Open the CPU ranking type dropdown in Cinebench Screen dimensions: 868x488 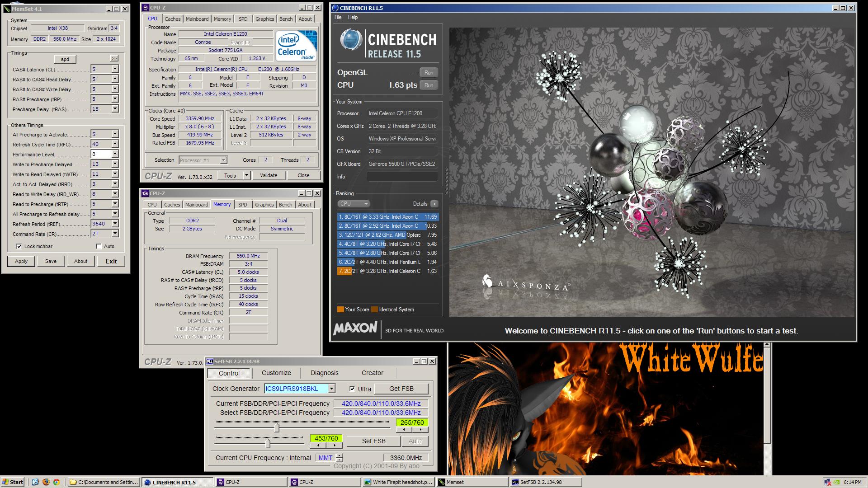tap(354, 204)
